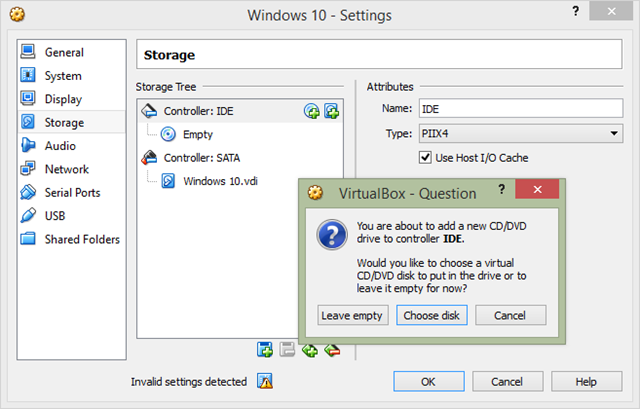Click OK in the Settings window
The height and width of the screenshot is (409, 640).
(429, 381)
